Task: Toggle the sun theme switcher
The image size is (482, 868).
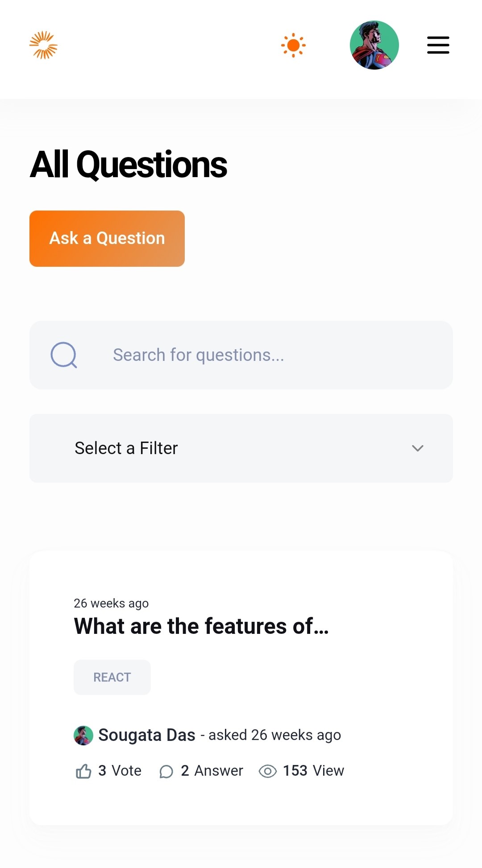Action: click(293, 45)
